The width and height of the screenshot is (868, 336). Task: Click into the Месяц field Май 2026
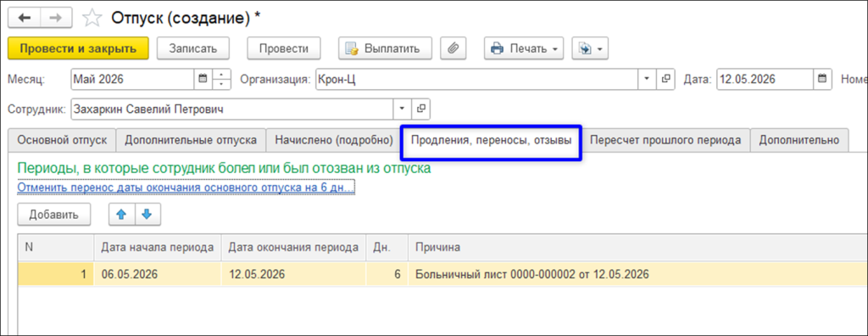point(133,79)
